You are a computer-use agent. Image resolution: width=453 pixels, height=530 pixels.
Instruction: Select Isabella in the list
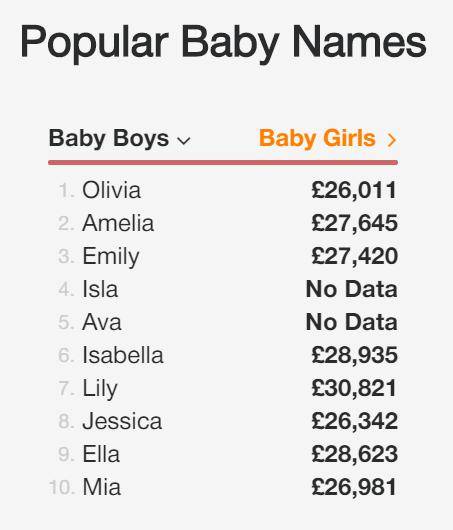tap(123, 356)
